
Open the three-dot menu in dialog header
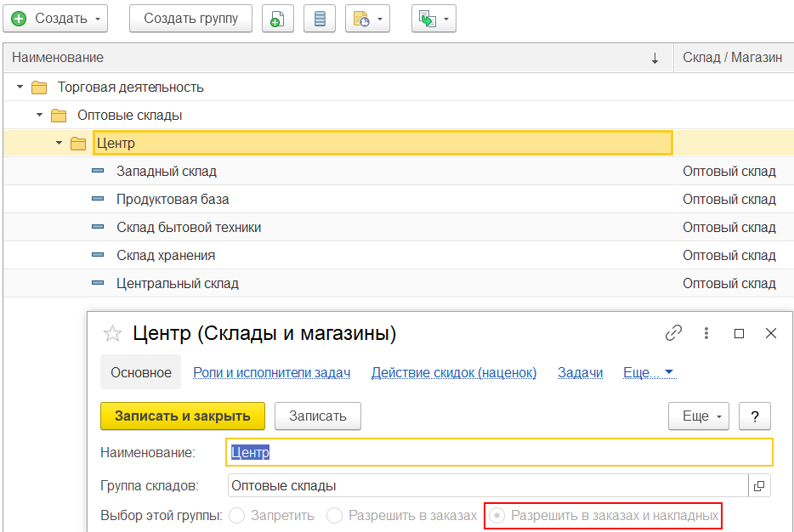[706, 333]
